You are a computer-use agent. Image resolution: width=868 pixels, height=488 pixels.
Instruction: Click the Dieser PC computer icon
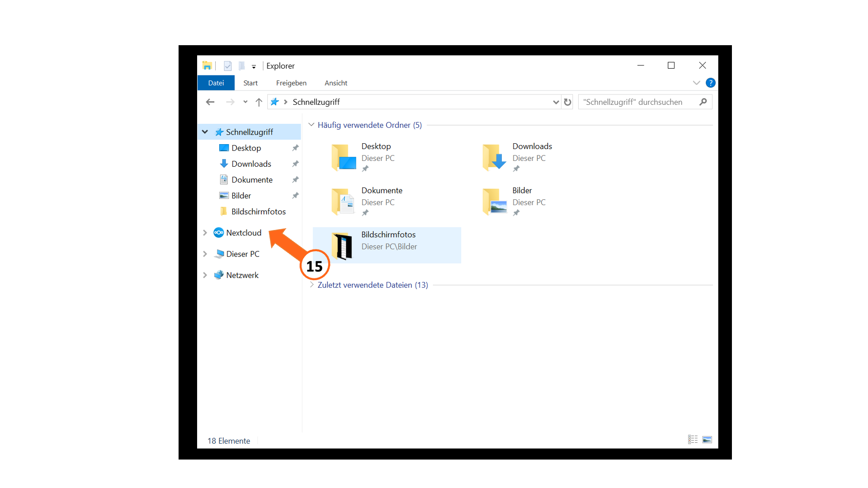(x=219, y=254)
